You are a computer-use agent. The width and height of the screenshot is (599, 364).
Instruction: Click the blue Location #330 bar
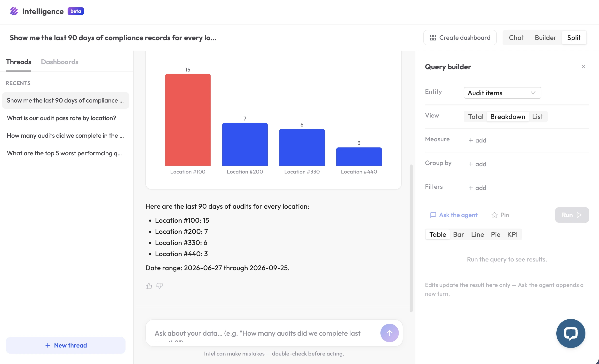[x=302, y=147]
